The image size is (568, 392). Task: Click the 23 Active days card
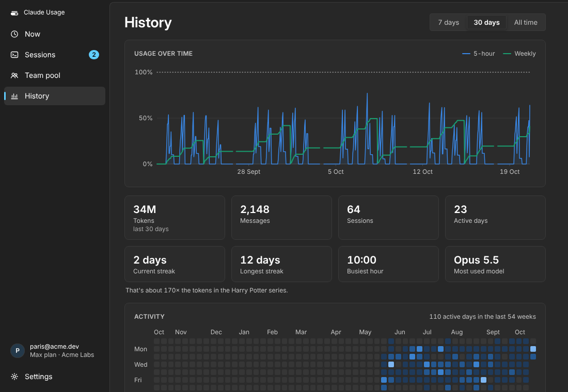pyautogui.click(x=495, y=218)
